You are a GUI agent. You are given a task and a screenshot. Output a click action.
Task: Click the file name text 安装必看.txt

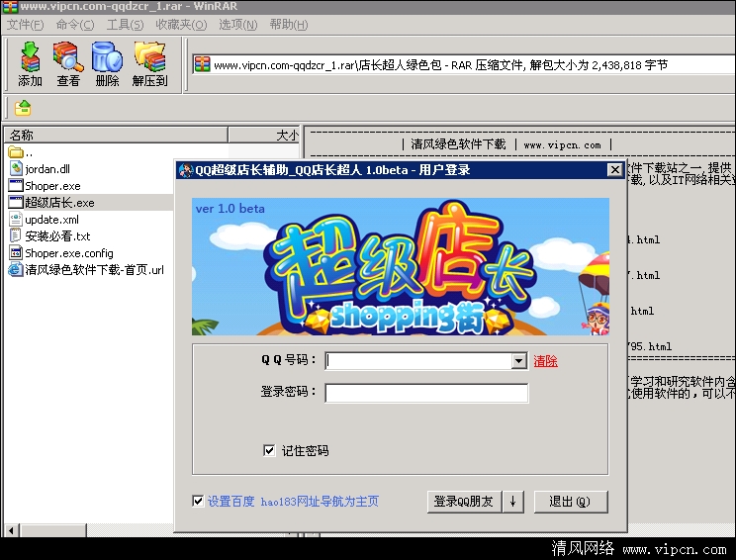(x=57, y=236)
